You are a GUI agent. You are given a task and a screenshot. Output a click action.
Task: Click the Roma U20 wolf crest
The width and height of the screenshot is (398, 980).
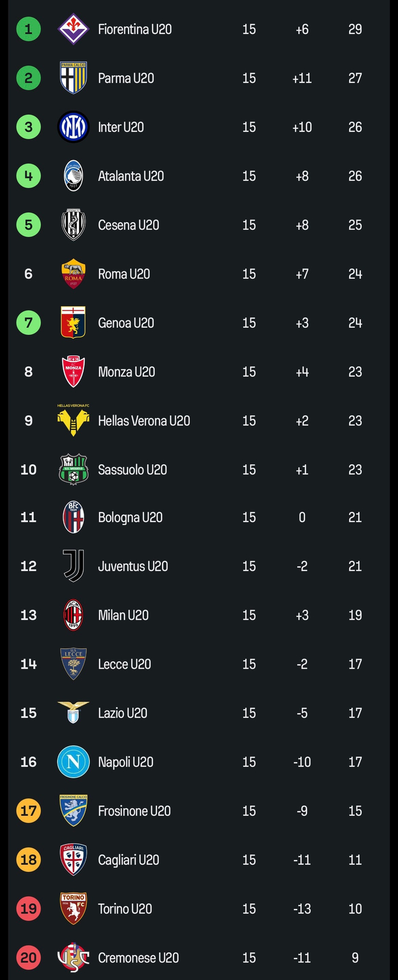pyautogui.click(x=73, y=274)
